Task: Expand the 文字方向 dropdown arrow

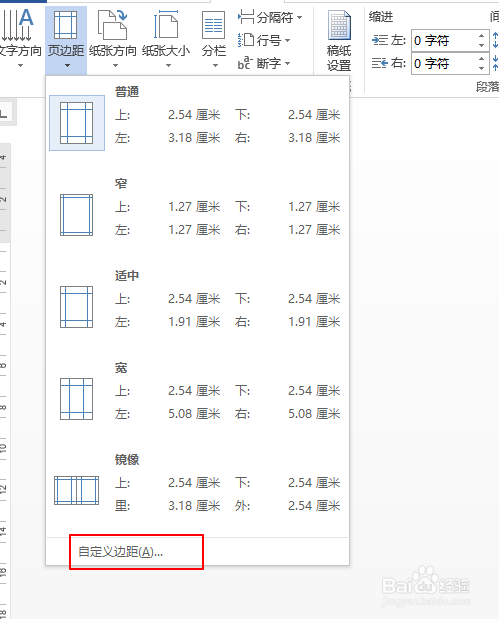Action: point(20,66)
